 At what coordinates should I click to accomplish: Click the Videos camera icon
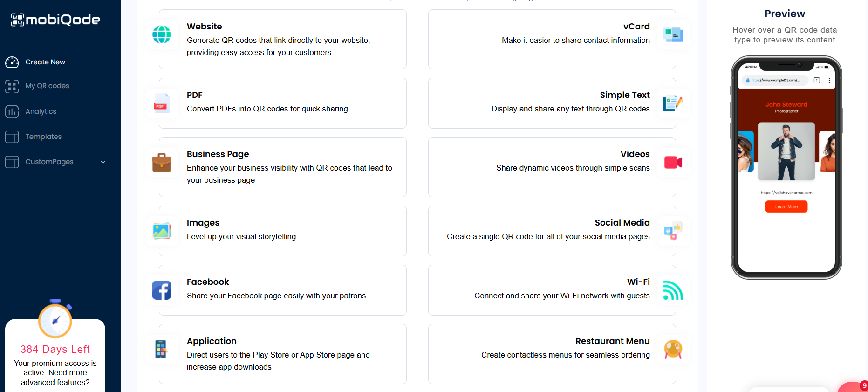click(x=673, y=162)
